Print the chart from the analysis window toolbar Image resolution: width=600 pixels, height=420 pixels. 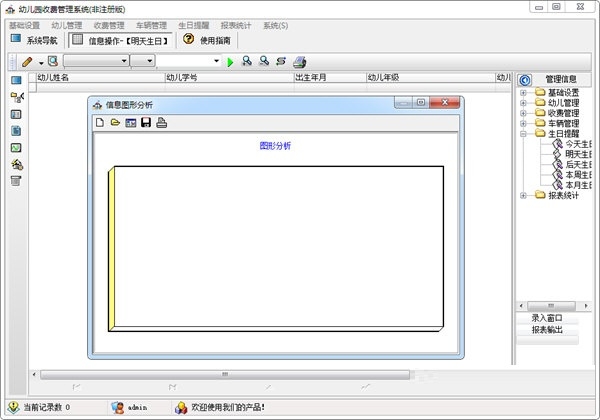click(x=162, y=123)
